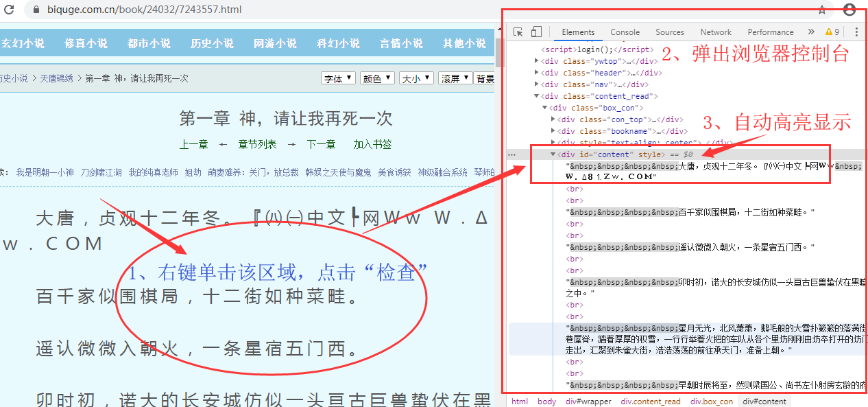This screenshot has width=868, height=407.
Task: Select the html breadcrumb in DevTools
Action: pos(520,402)
